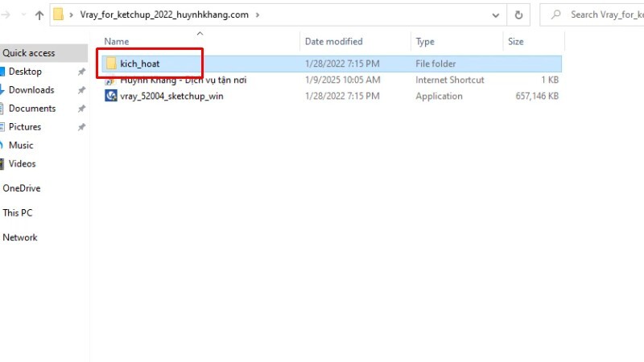Viewport: 644px width, 362px height.
Task: Click the Internet Shortcut file icon
Action: pyautogui.click(x=110, y=80)
